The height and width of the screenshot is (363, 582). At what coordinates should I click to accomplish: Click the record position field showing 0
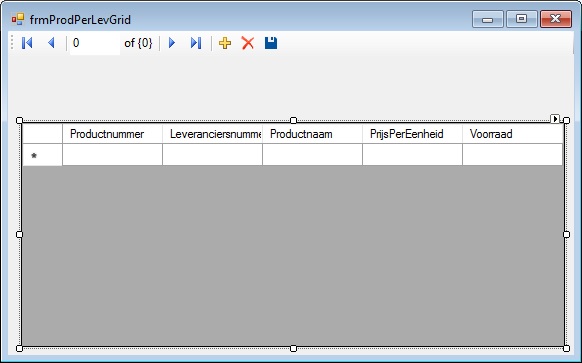pyautogui.click(x=95, y=43)
